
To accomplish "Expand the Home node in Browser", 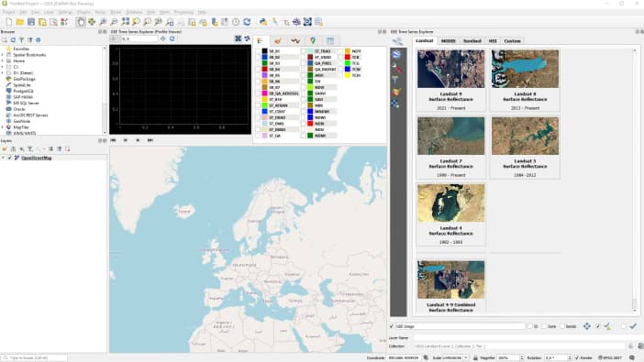I will 3,60.
